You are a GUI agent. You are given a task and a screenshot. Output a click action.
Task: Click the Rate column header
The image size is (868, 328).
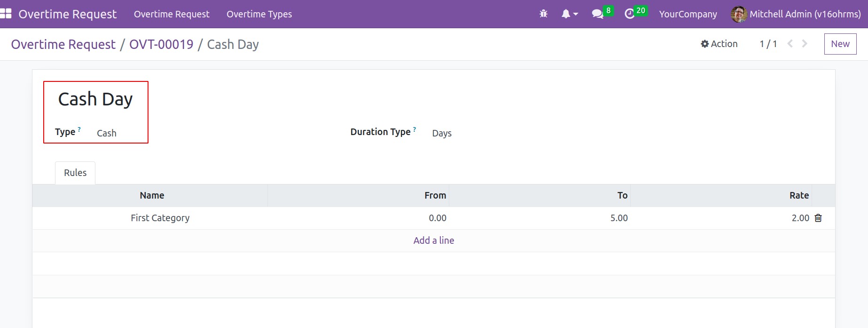(799, 195)
